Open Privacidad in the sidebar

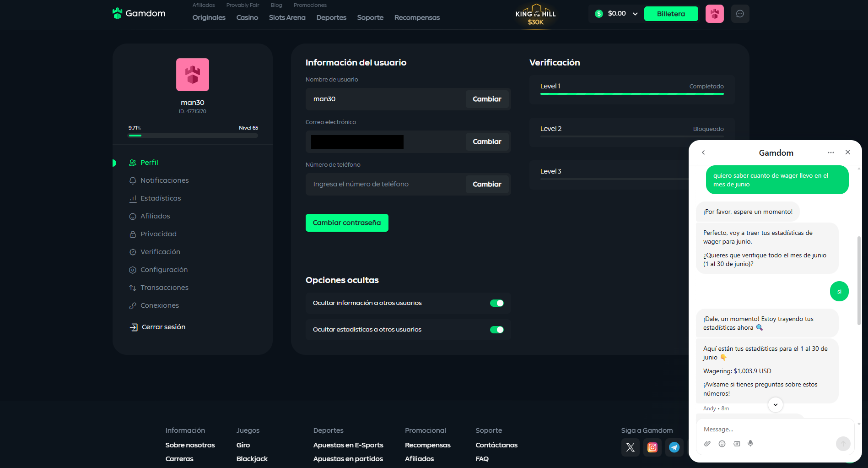153,234
